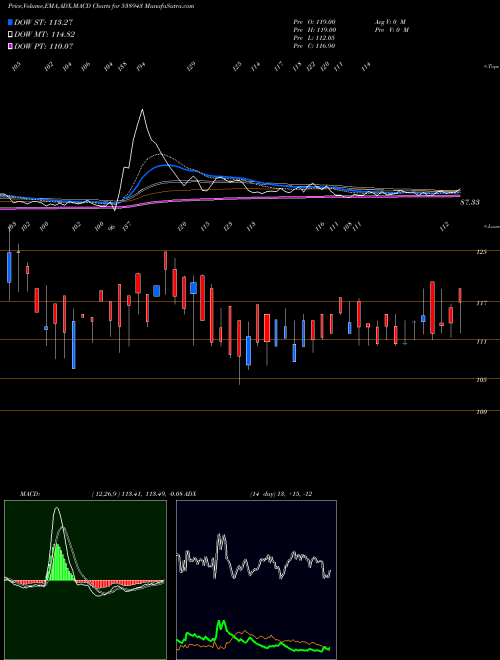Screen dimensions: 500x660
Task: Click the 111 price axis label
Action: (482, 341)
